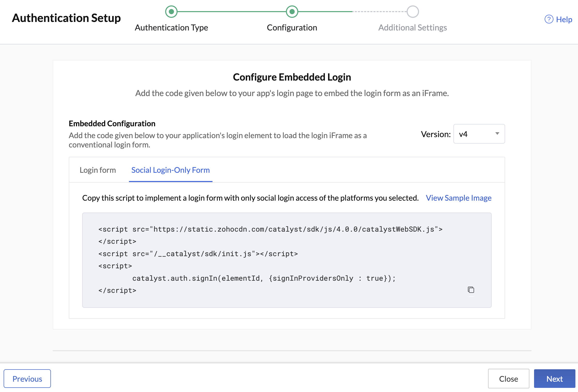Open the View Sample Image link

[x=459, y=198]
